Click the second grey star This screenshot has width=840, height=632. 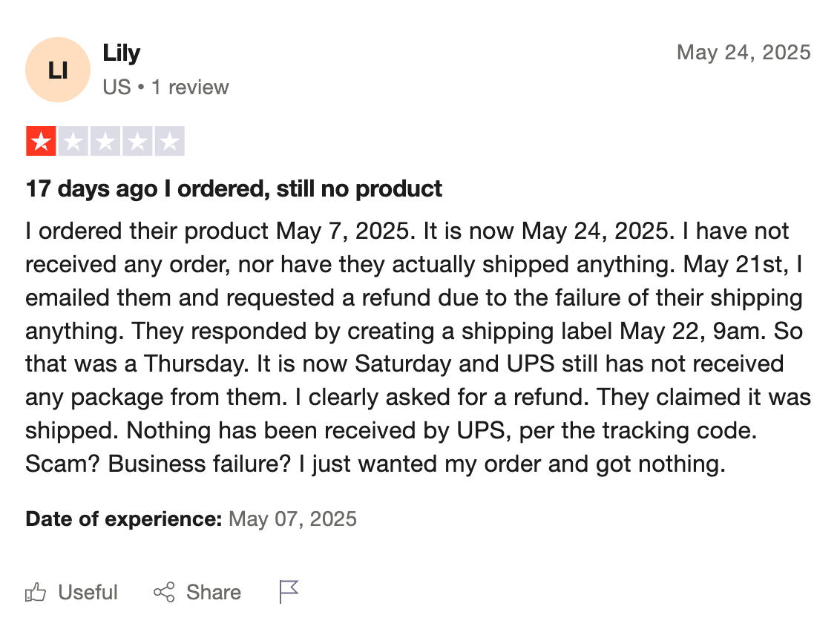73,141
